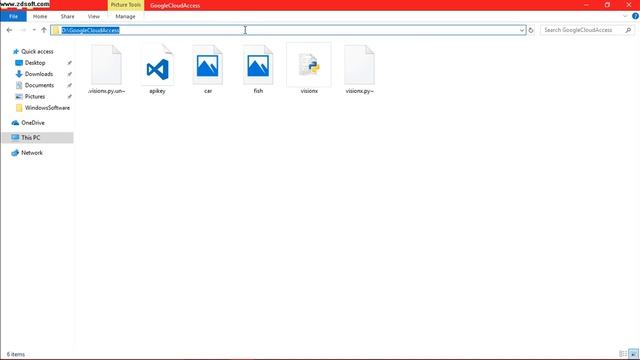640x360 pixels.
Task: Switch to Large icons view icon
Action: click(633, 354)
